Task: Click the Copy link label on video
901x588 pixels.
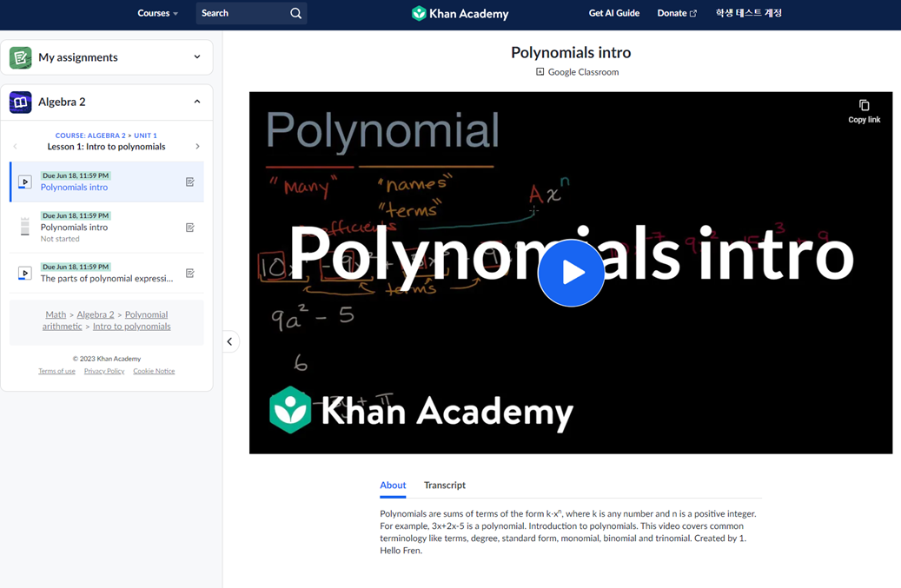Action: (865, 120)
